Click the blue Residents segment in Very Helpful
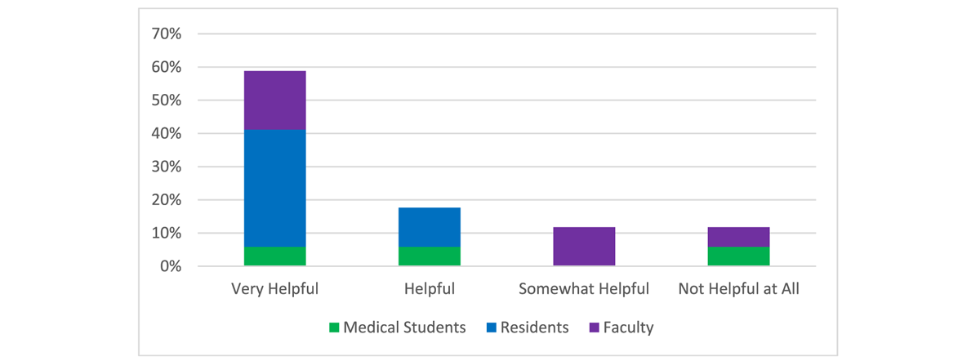Image resolution: width=980 pixels, height=361 pixels. pos(274,188)
